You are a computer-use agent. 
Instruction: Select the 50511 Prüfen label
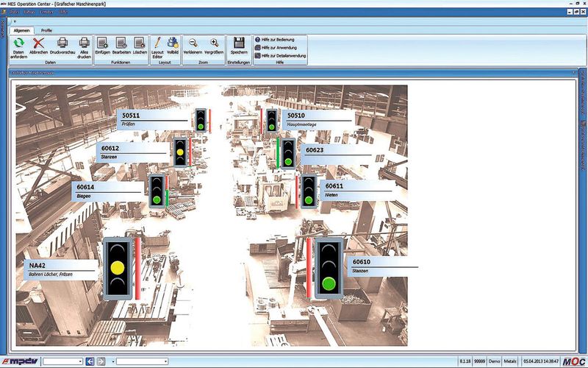pyautogui.click(x=155, y=119)
